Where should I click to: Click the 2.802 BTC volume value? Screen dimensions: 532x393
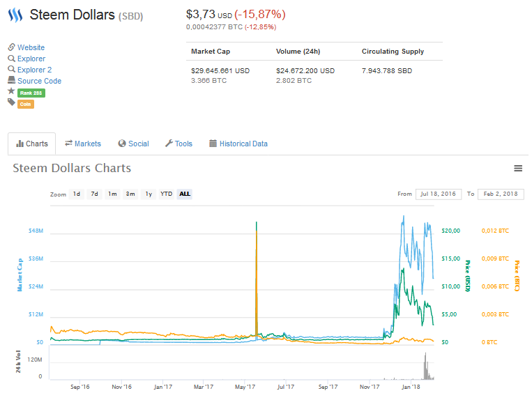point(294,81)
